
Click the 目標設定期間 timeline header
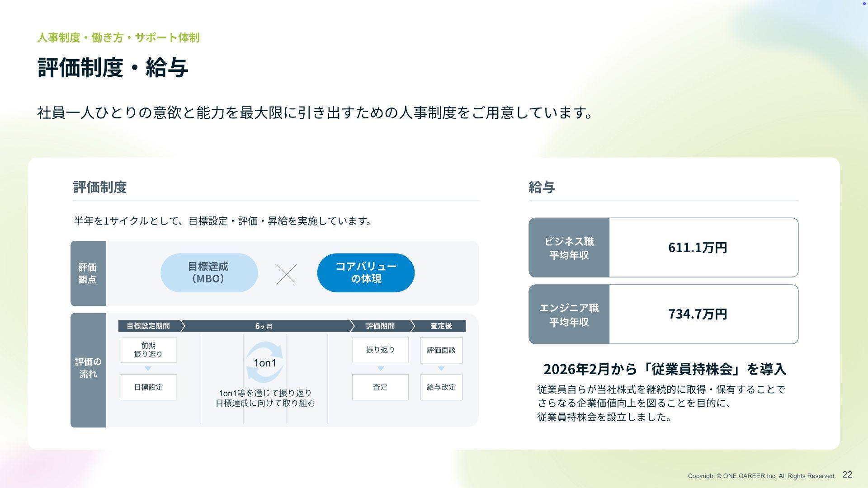pyautogui.click(x=148, y=326)
